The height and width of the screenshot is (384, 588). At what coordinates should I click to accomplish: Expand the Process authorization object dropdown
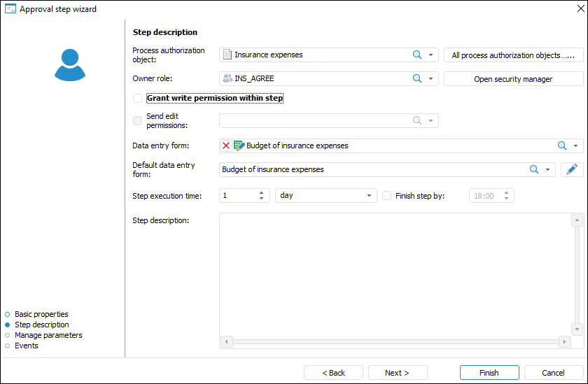coord(431,55)
